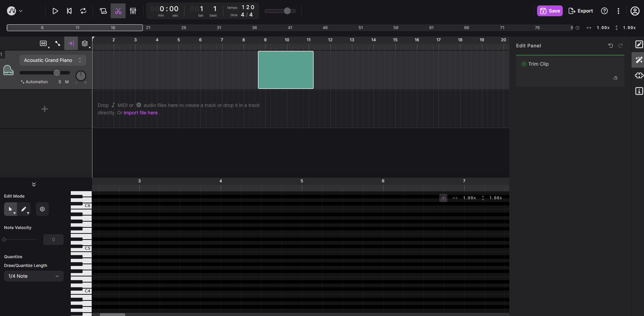Open the info panel sidebar icon
Viewport: 644px width, 316px height.
(x=639, y=91)
